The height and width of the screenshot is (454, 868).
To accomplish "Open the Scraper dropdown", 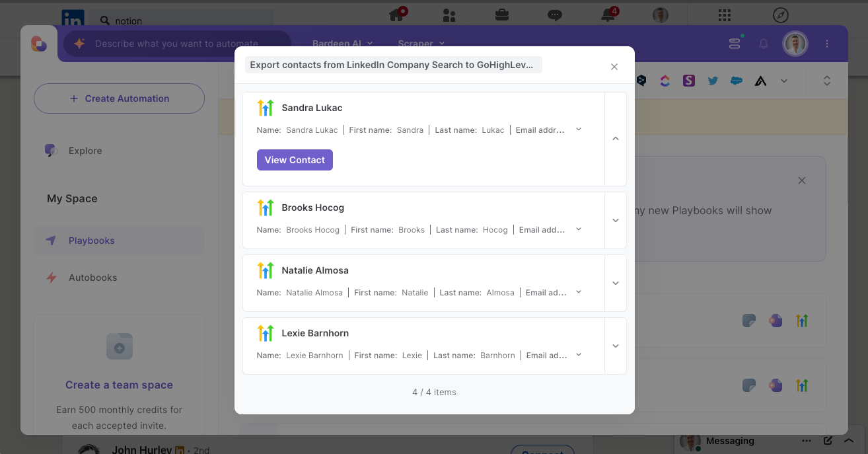I will [421, 44].
